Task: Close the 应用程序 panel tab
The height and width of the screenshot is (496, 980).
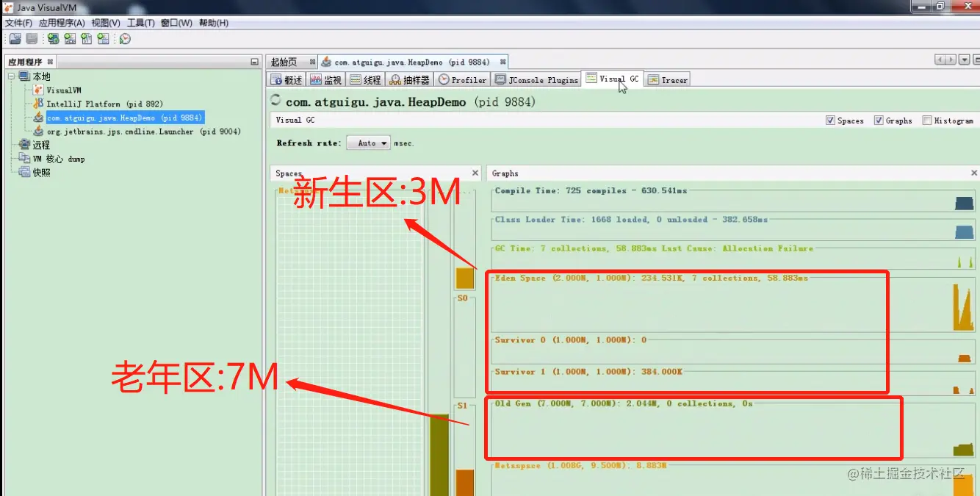Action: point(51,62)
